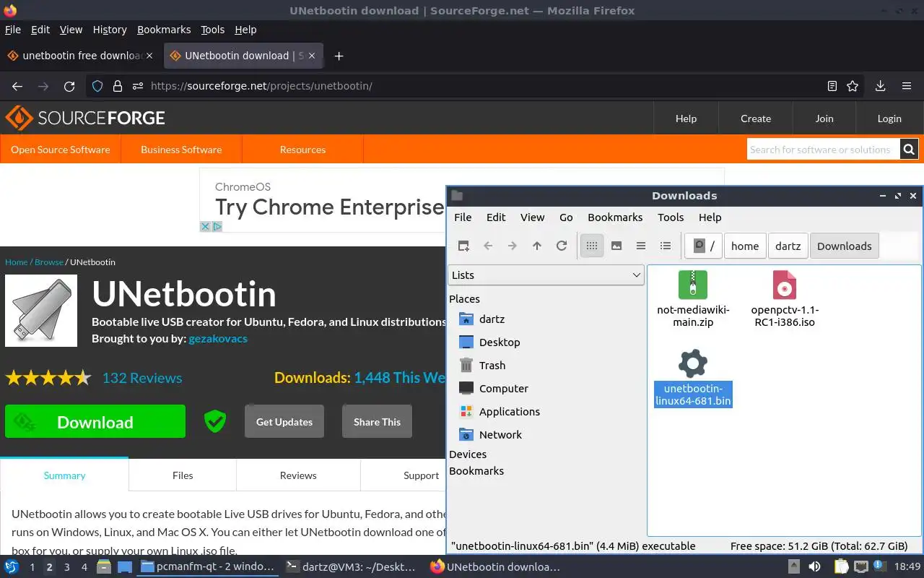Screen dimensions: 924x578
Task: Open Go menu in Downloads window
Action: click(x=566, y=217)
